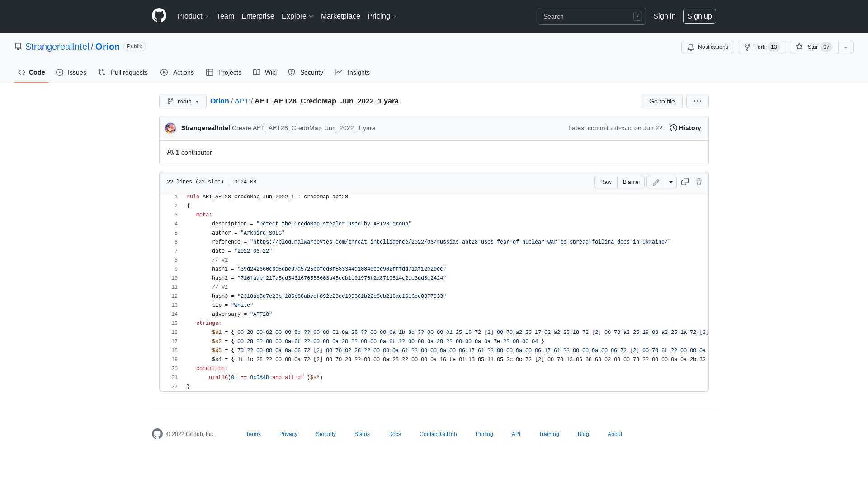Enable notifications for this repository
Image resolution: width=868 pixels, height=488 pixels.
point(708,47)
